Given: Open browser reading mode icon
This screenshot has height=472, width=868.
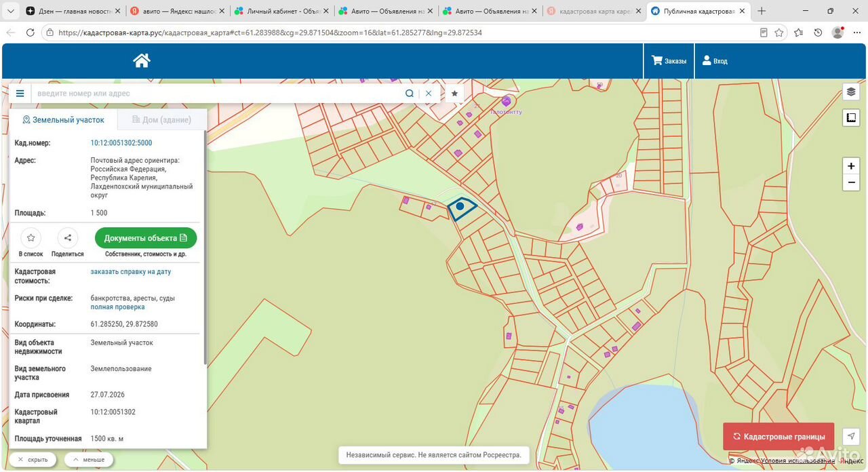Looking at the screenshot, I should click(764, 33).
